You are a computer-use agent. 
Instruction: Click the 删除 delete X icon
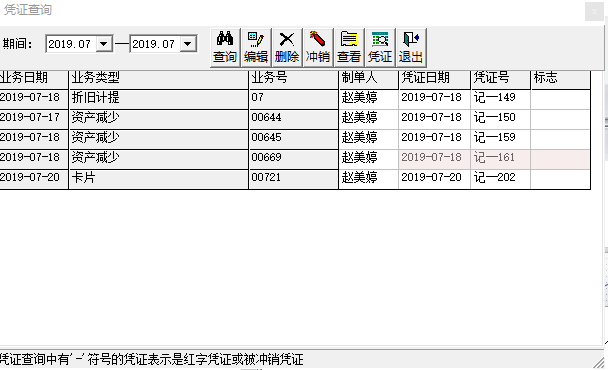287,47
